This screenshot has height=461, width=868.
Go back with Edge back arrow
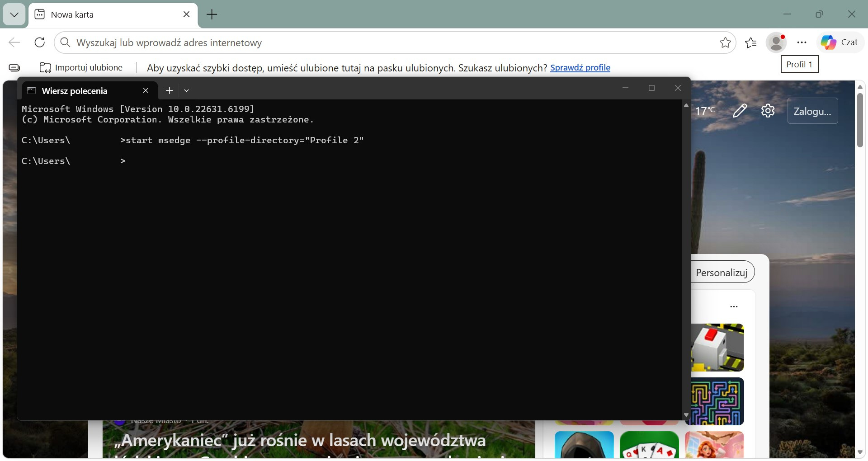click(14, 42)
